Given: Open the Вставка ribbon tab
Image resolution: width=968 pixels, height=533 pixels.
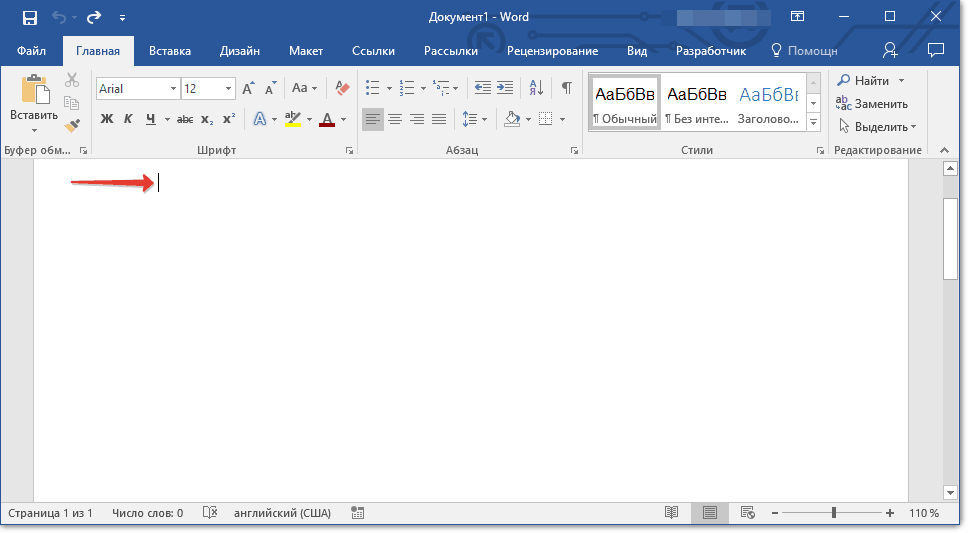Looking at the screenshot, I should [170, 51].
